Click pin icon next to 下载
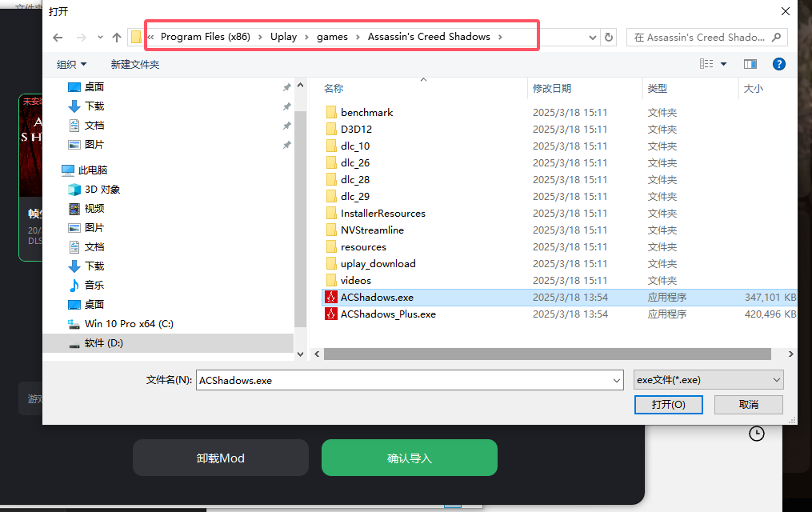 (x=286, y=106)
